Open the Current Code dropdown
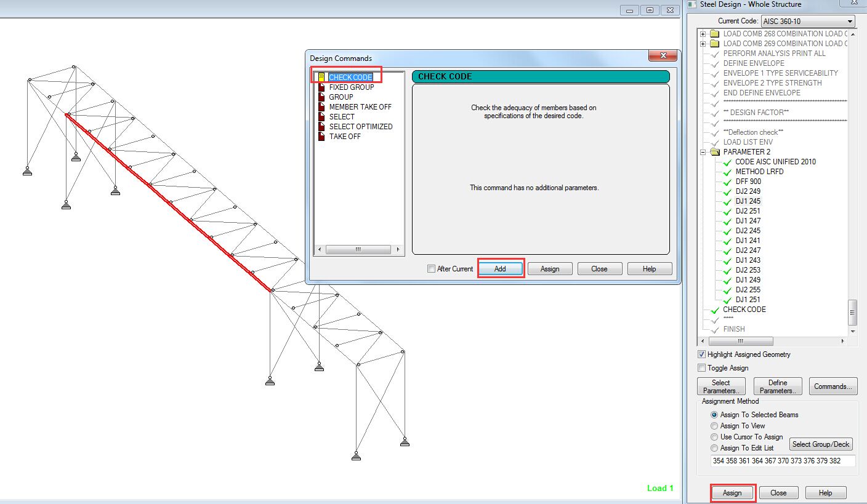 tap(850, 21)
